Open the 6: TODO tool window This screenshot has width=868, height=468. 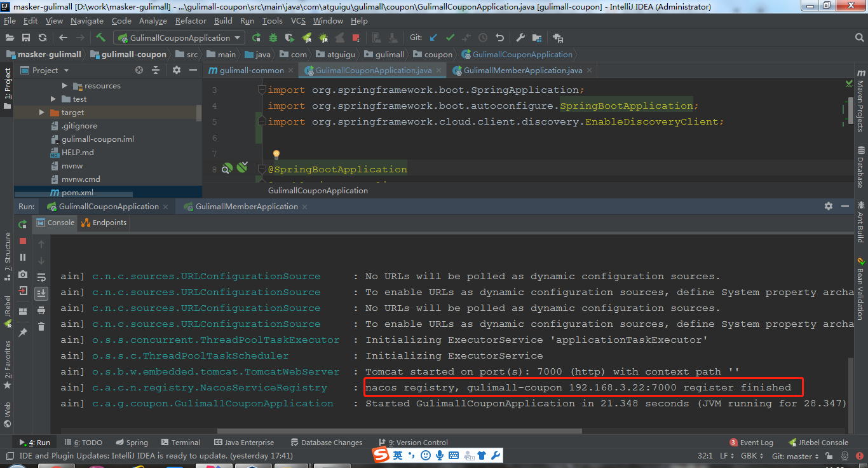(83, 442)
